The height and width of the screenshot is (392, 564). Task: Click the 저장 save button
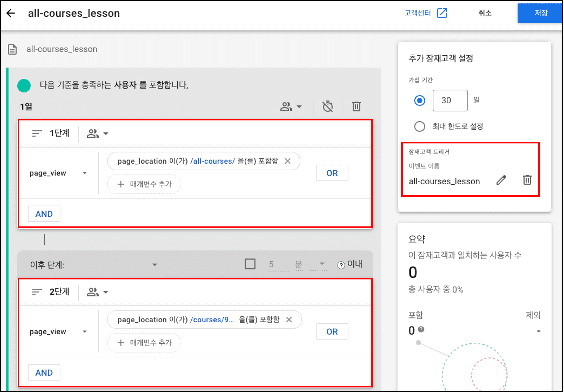click(540, 13)
